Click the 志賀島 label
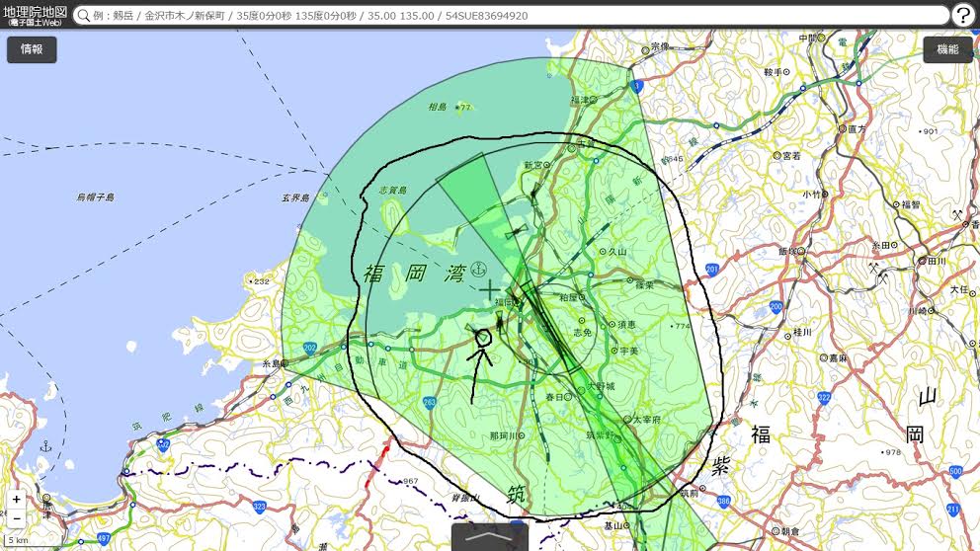Screen dimensions: 980x551 click(392, 190)
